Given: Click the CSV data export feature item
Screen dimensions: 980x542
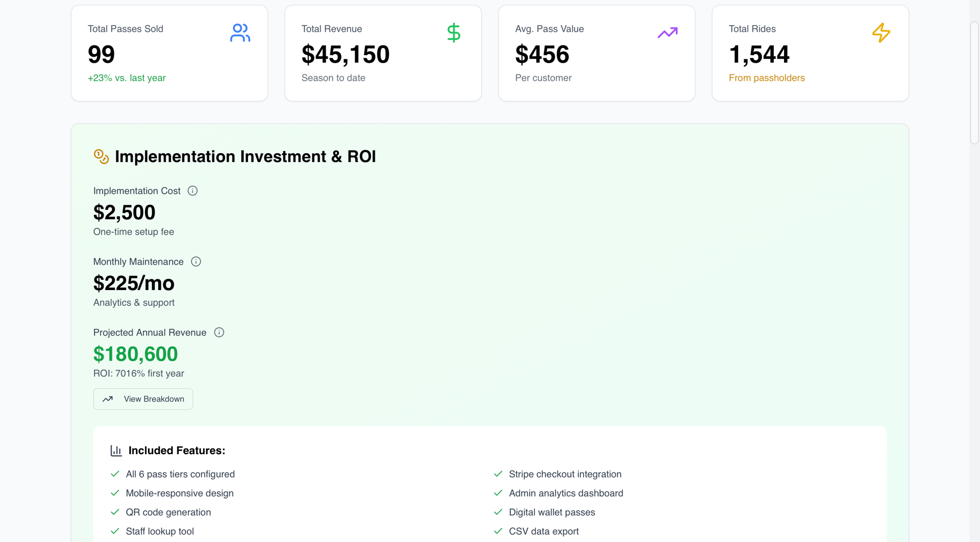Looking at the screenshot, I should pyautogui.click(x=544, y=531).
